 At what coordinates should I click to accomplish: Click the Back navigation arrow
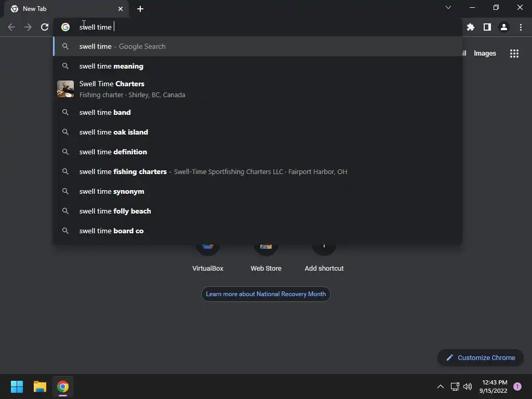tap(11, 27)
